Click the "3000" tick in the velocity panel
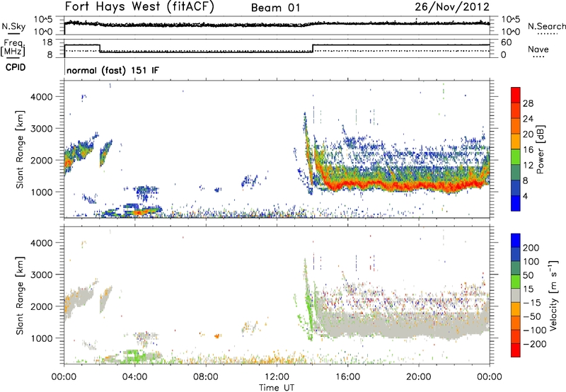566x392 pixels. click(41, 275)
